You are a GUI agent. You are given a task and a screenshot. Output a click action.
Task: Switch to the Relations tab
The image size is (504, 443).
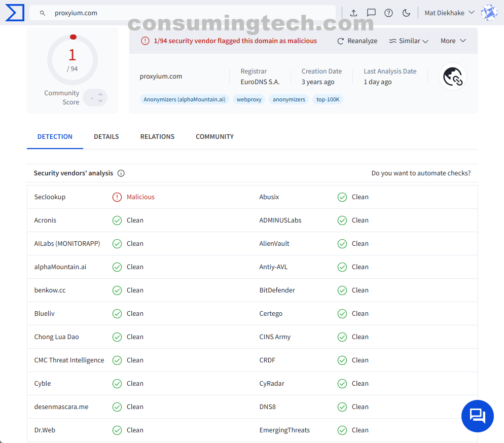click(x=157, y=136)
